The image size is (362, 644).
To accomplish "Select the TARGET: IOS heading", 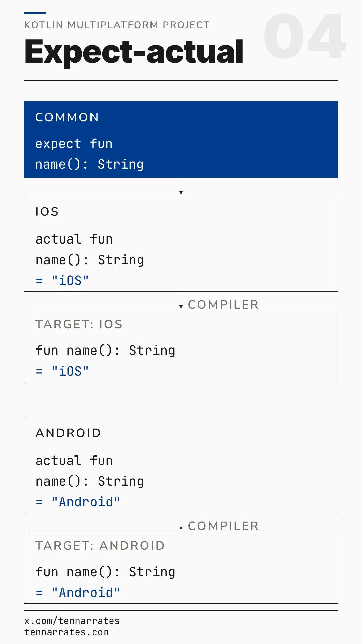I will [x=79, y=324].
